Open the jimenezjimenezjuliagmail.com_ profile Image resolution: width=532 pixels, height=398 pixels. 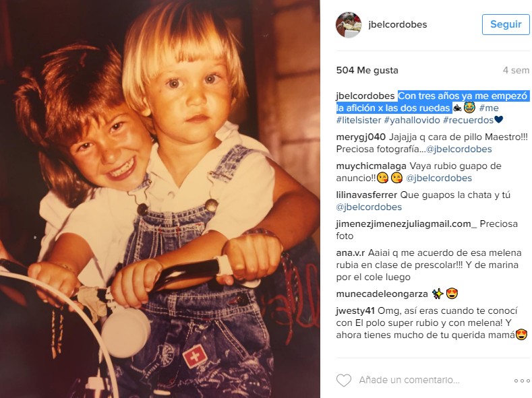click(407, 224)
